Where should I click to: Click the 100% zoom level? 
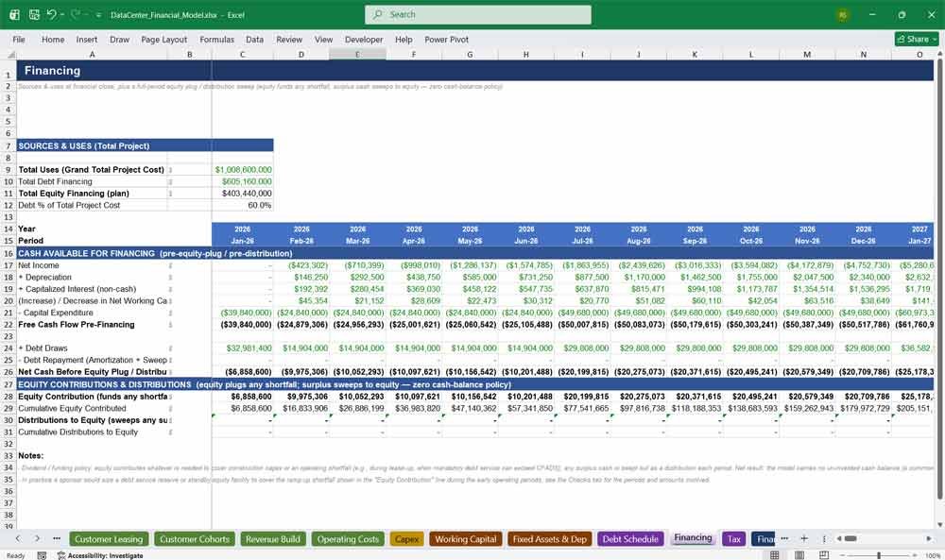(x=932, y=555)
